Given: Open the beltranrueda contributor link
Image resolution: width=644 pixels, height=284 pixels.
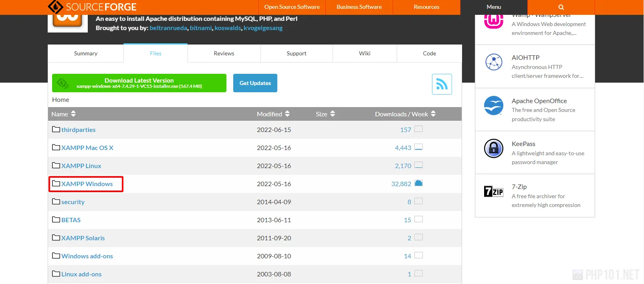Looking at the screenshot, I should pos(168,28).
